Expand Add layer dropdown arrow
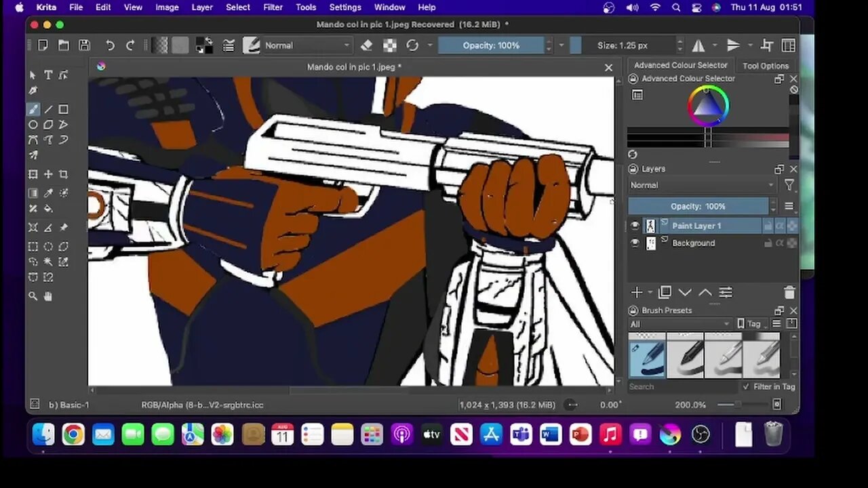 click(650, 293)
